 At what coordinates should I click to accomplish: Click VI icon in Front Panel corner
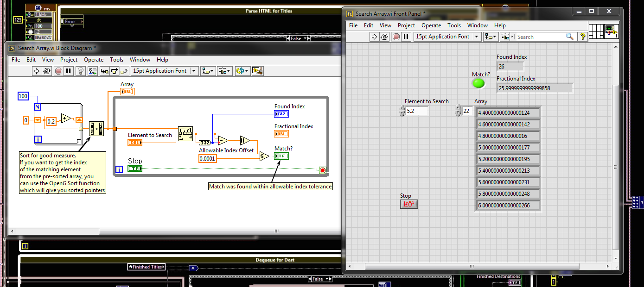click(612, 31)
